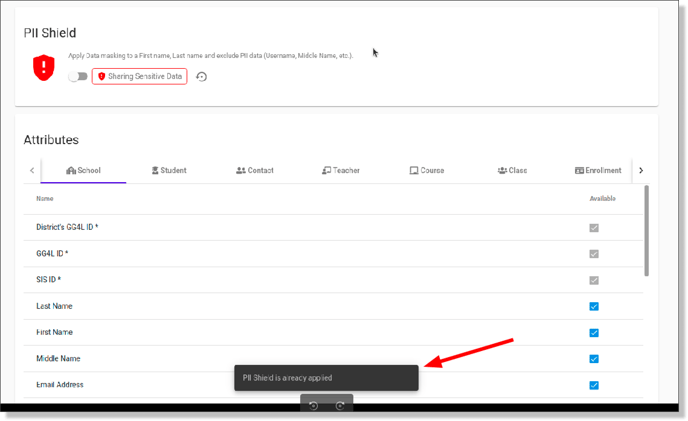The height and width of the screenshot is (421, 688).
Task: Click the District's GG4L ID locked checkbox
Action: (x=594, y=228)
